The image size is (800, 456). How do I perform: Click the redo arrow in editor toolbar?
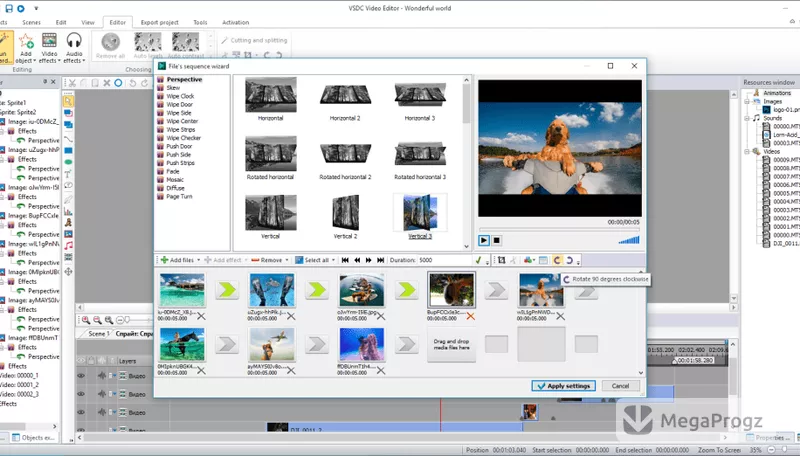point(145,83)
